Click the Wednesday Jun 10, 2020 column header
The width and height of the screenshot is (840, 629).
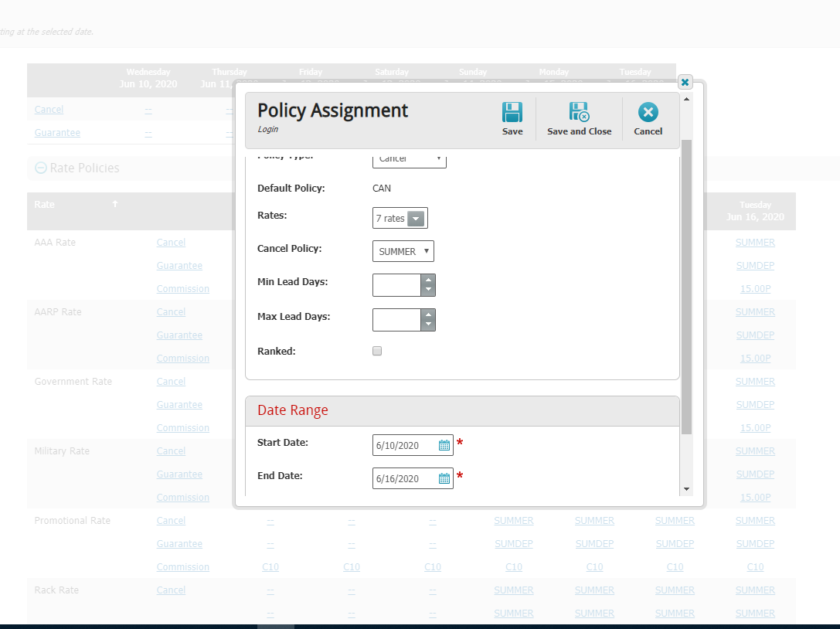pyautogui.click(x=148, y=78)
